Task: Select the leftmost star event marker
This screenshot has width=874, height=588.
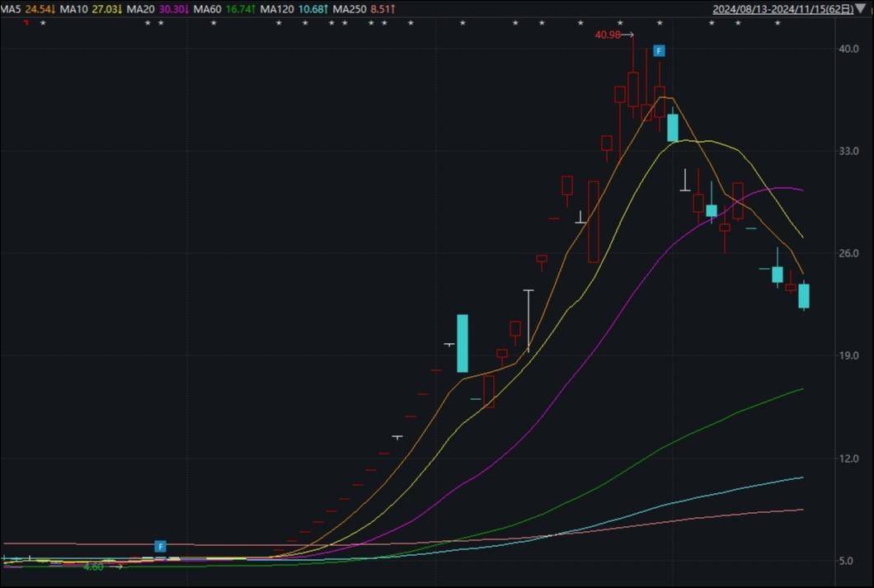Action: tap(43, 23)
